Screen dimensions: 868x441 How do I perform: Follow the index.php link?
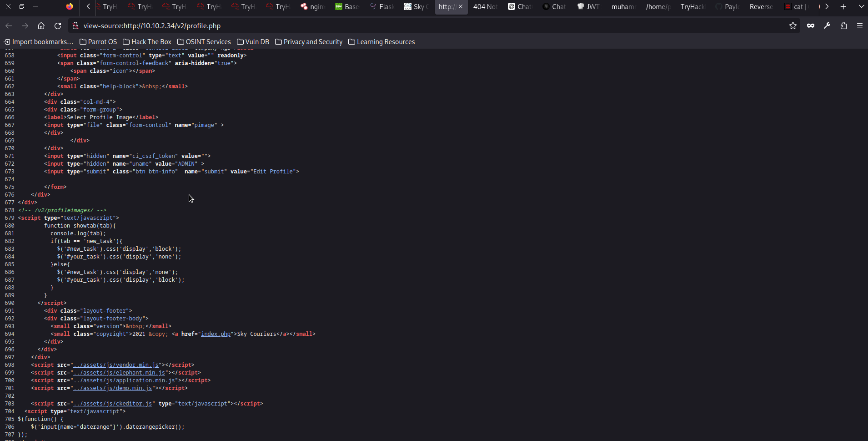216,334
